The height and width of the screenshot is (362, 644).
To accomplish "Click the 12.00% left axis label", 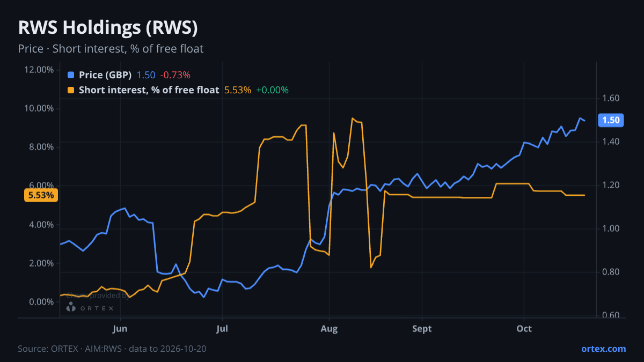I will click(x=39, y=70).
